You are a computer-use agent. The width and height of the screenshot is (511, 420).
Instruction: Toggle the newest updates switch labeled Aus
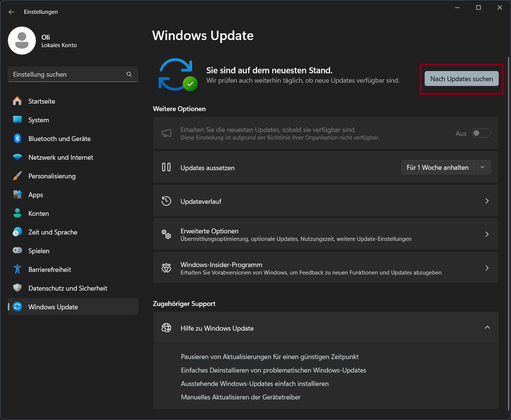pos(481,133)
